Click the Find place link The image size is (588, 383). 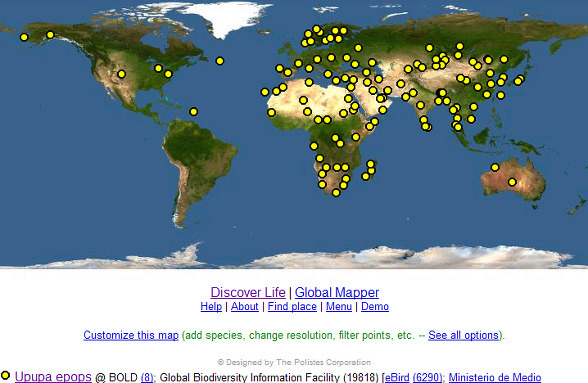292,306
